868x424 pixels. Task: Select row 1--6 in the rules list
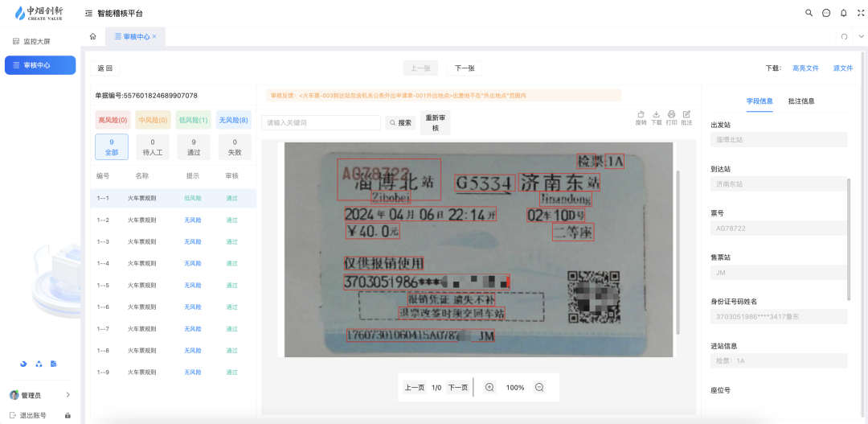[174, 307]
